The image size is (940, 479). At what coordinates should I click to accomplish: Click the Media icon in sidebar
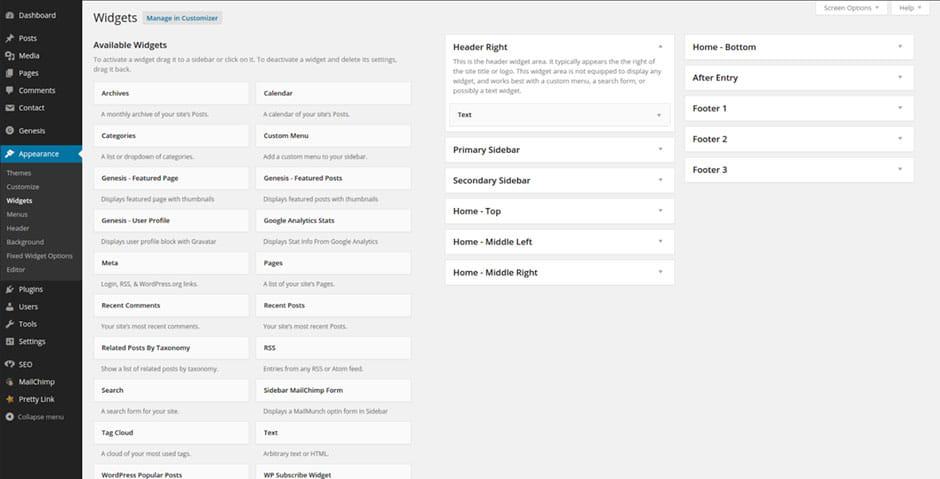(10, 56)
